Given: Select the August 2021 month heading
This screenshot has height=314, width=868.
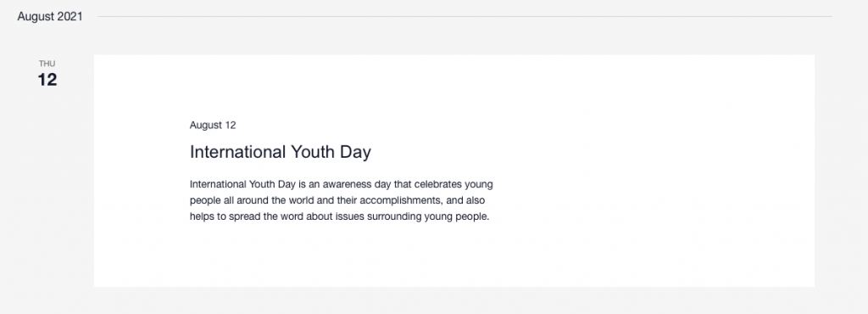Looking at the screenshot, I should [50, 17].
